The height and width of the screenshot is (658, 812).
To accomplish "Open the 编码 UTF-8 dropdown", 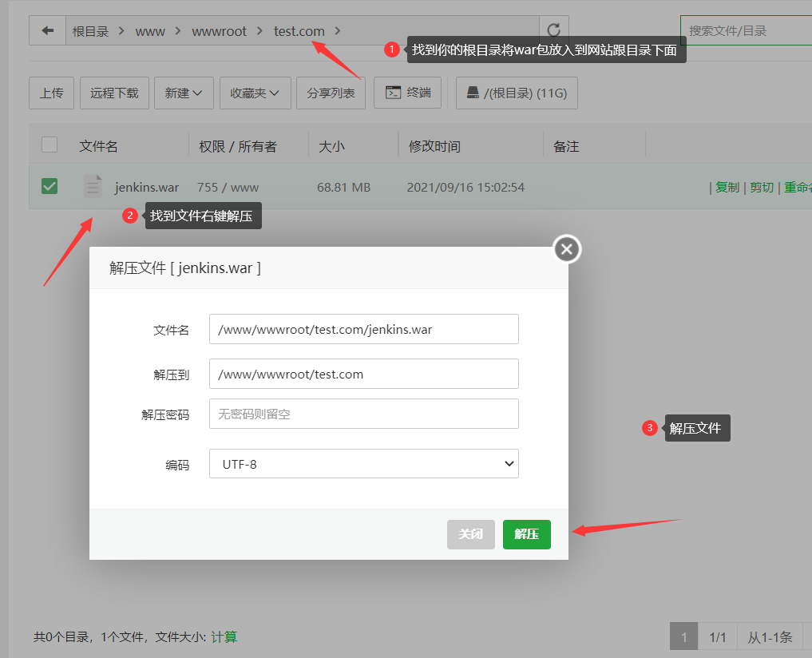I will [363, 464].
